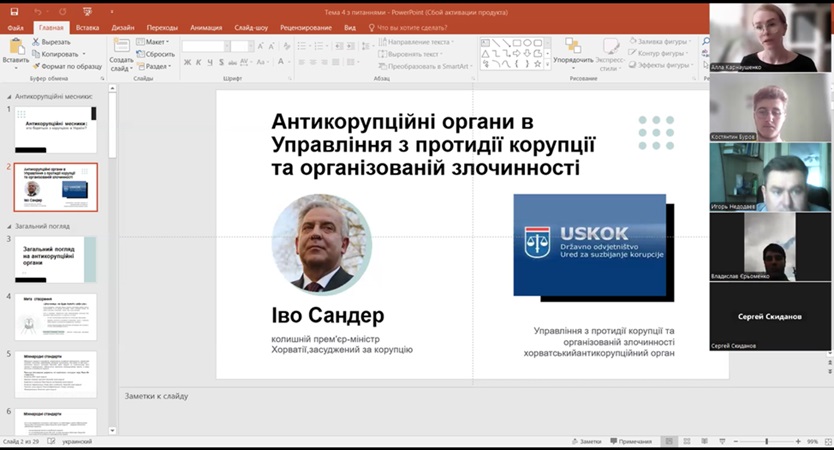
Task: Switch to the Переходы tab
Action: click(x=162, y=28)
